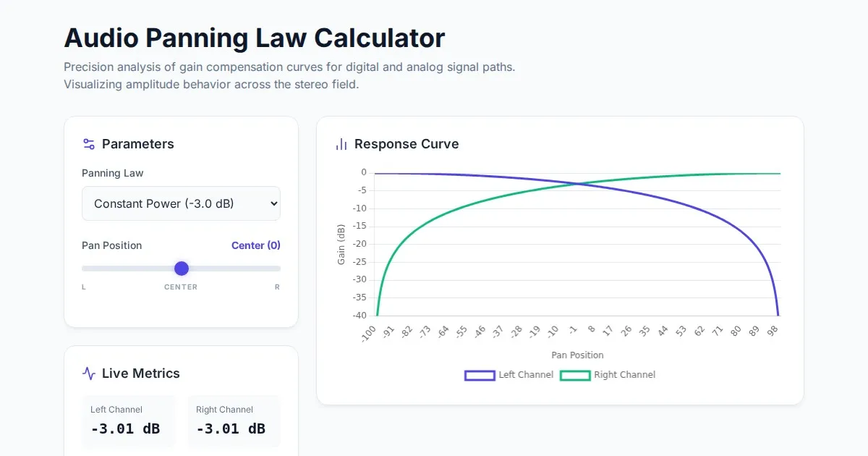Open the Panning Law dropdown
The width and height of the screenshot is (868, 456).
[x=181, y=203]
